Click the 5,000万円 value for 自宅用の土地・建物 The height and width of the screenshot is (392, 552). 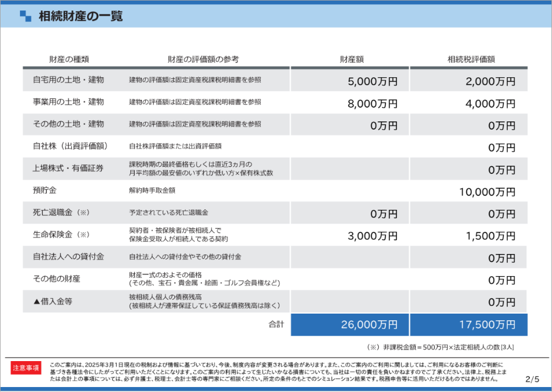coord(373,81)
